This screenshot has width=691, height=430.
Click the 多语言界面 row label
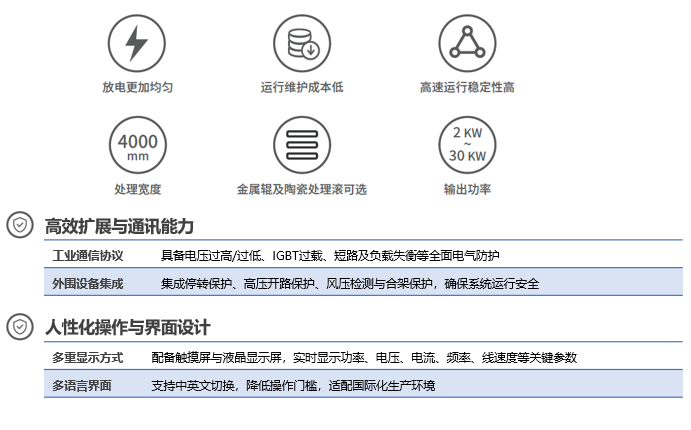point(82,385)
